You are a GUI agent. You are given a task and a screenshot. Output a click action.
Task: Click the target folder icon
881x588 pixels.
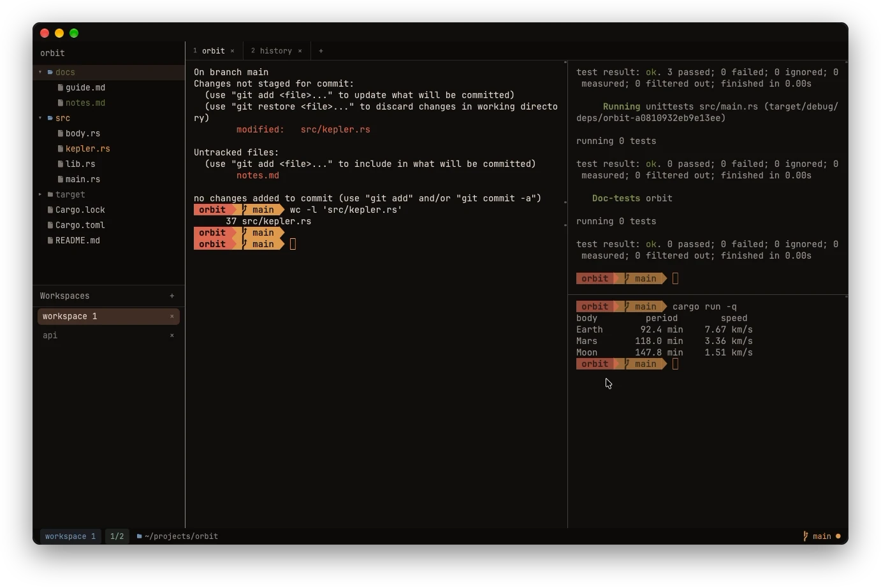50,194
